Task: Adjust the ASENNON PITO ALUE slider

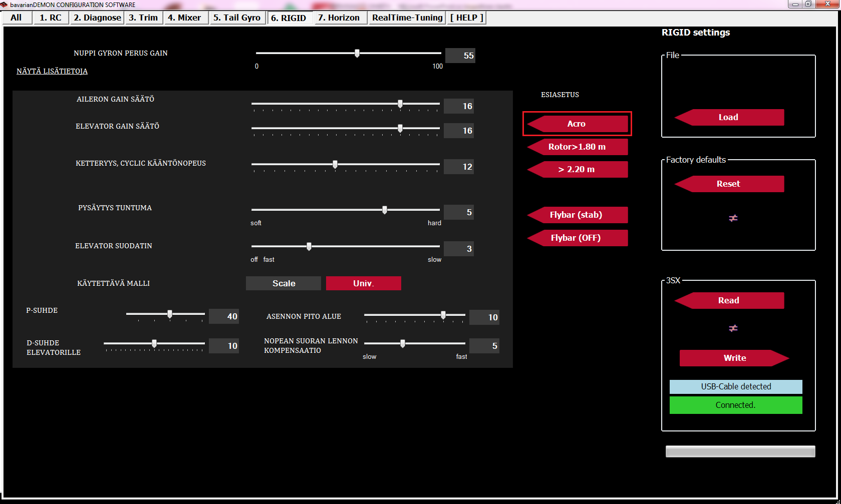Action: (415, 315)
